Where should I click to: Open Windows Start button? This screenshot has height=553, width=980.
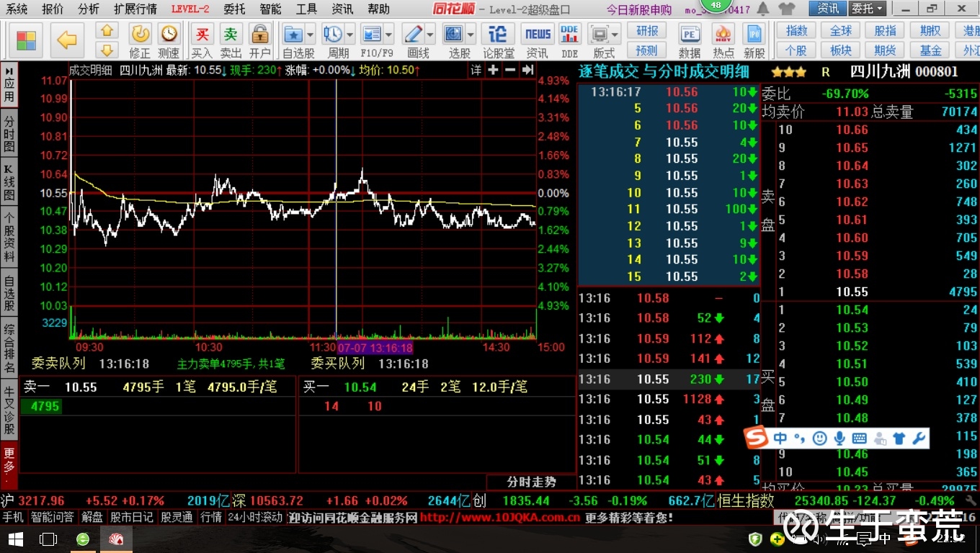pyautogui.click(x=16, y=539)
